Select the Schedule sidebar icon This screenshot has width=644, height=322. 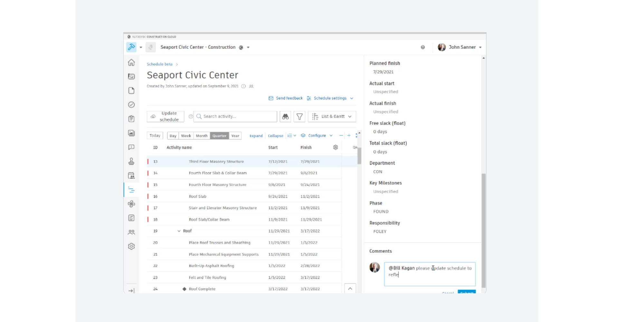131,190
